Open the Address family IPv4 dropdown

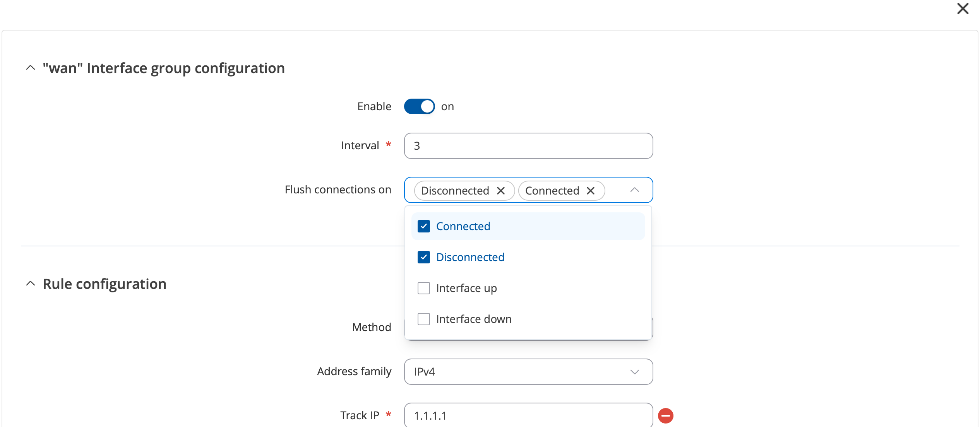click(528, 372)
